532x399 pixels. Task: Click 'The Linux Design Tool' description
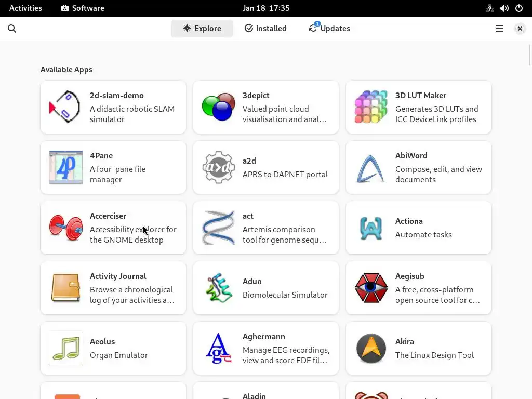pos(434,355)
